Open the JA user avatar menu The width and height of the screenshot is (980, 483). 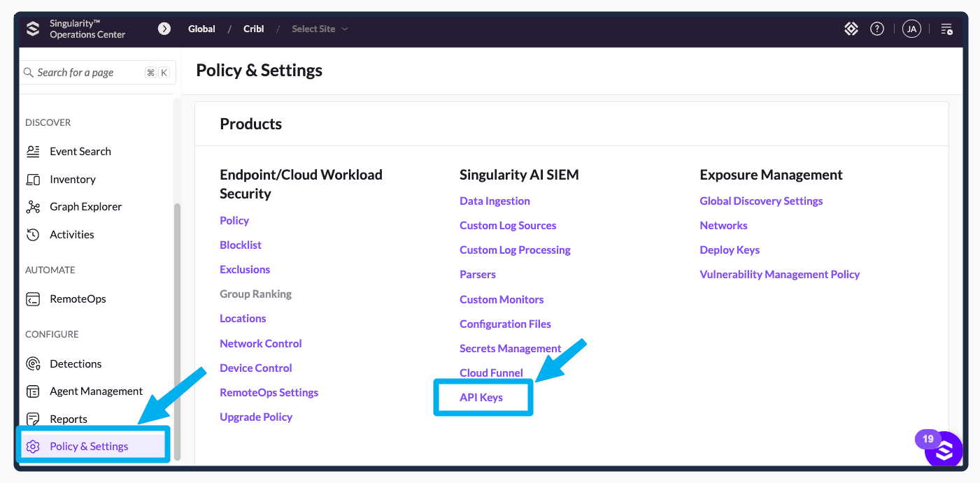pyautogui.click(x=911, y=29)
